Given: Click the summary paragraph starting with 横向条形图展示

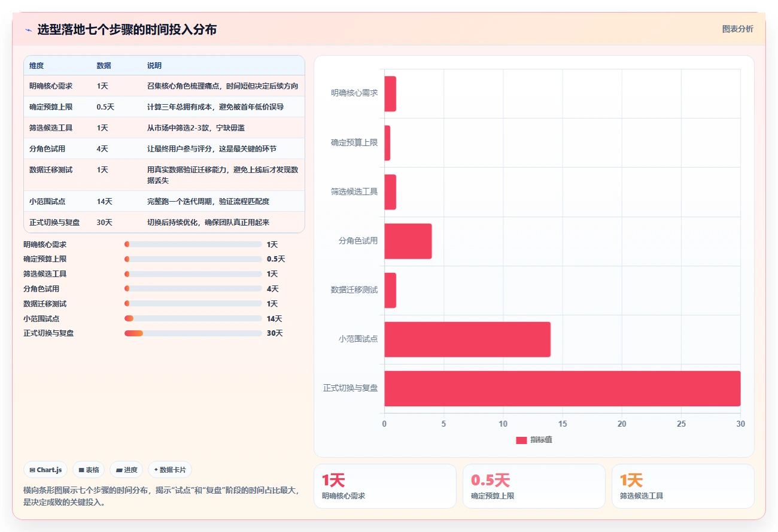Looking at the screenshot, I should tap(162, 496).
